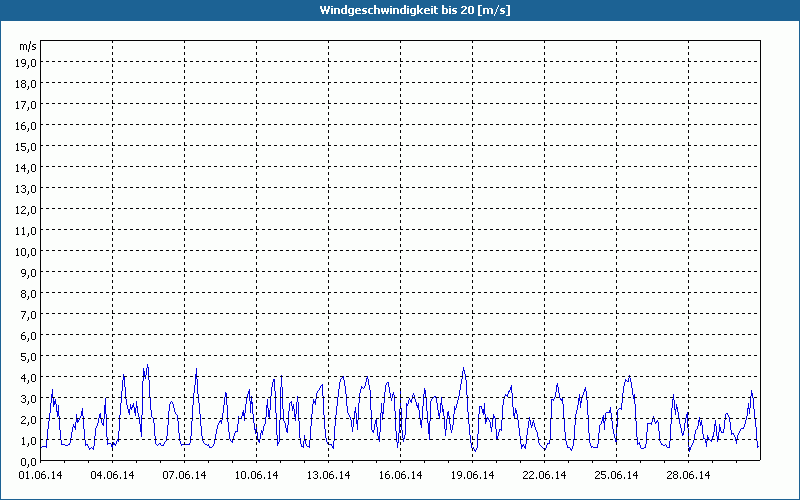The width and height of the screenshot is (800, 500).
Task: Click the 12,0 axis value
Action: pos(26,210)
